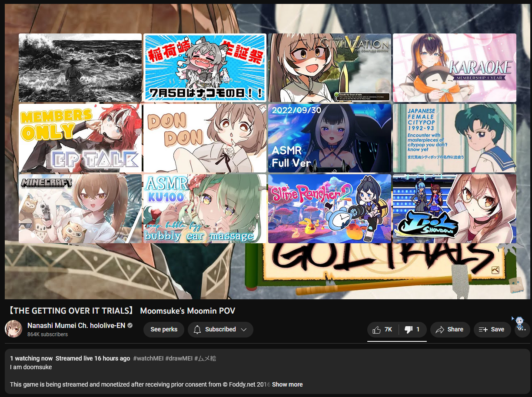
Task: Expand the Subscribed notification dropdown
Action: pyautogui.click(x=220, y=329)
